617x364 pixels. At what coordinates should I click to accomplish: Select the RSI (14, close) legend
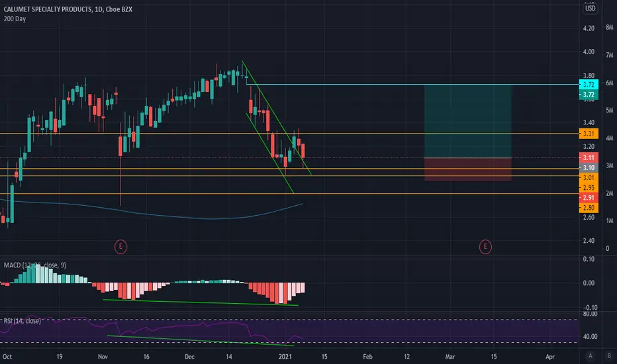pos(22,321)
